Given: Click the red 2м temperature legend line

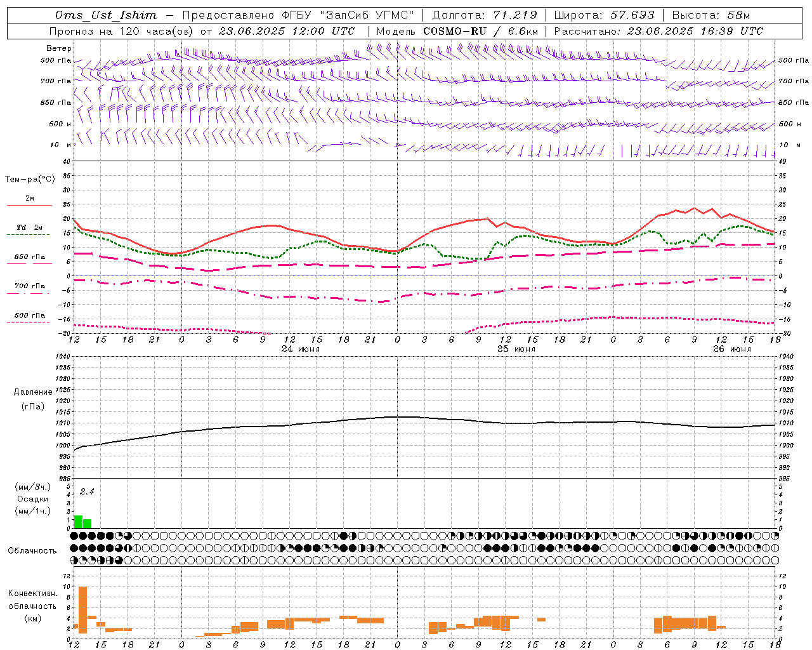Looking at the screenshot, I should point(29,205).
